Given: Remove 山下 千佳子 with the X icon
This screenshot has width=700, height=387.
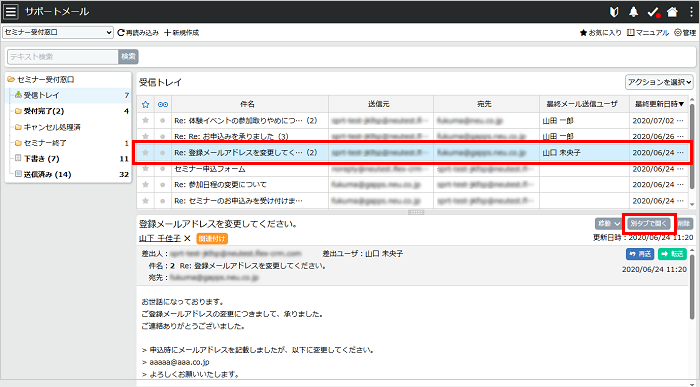Looking at the screenshot, I should pyautogui.click(x=187, y=239).
